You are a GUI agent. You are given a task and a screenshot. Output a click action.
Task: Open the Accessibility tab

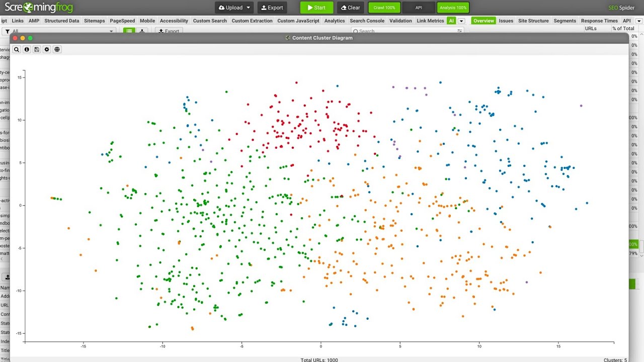174,21
